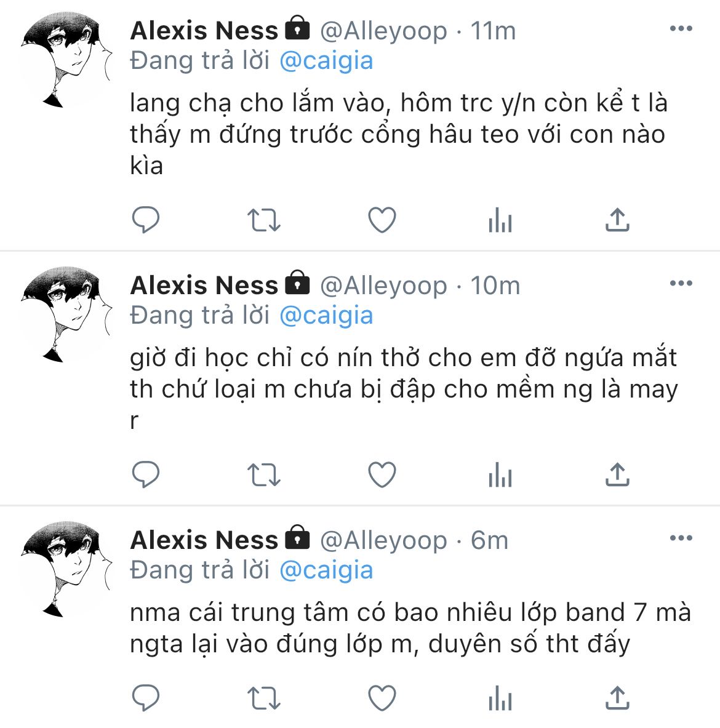View analytics for the 11m tweet
This screenshot has height=728, width=720.
(500, 220)
